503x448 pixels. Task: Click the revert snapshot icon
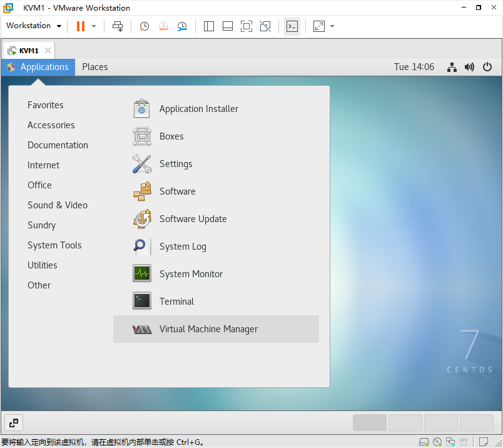(163, 26)
